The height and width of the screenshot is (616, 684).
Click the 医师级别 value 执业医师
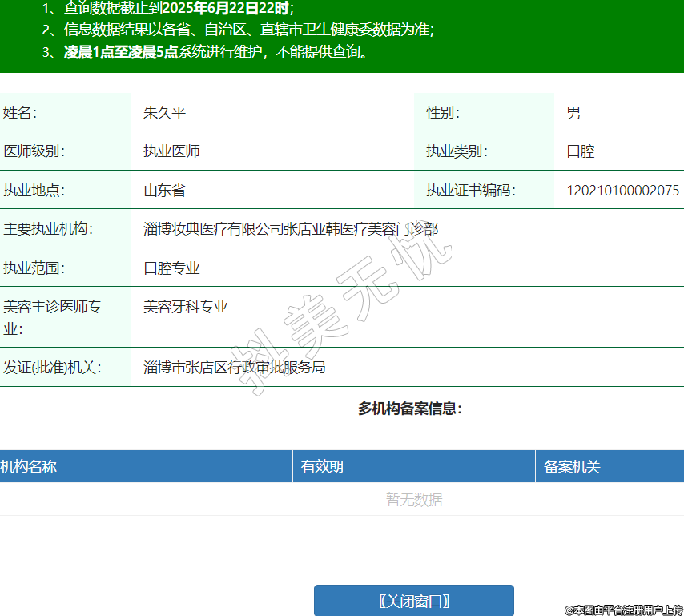(171, 151)
